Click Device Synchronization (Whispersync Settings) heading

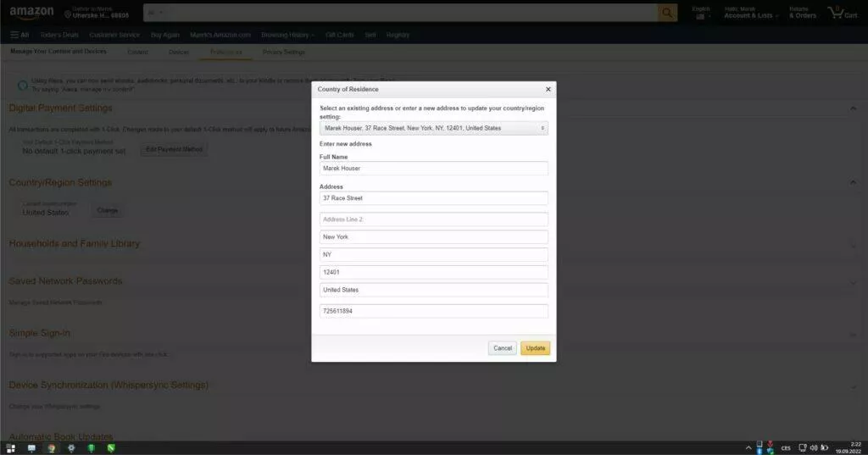(108, 385)
